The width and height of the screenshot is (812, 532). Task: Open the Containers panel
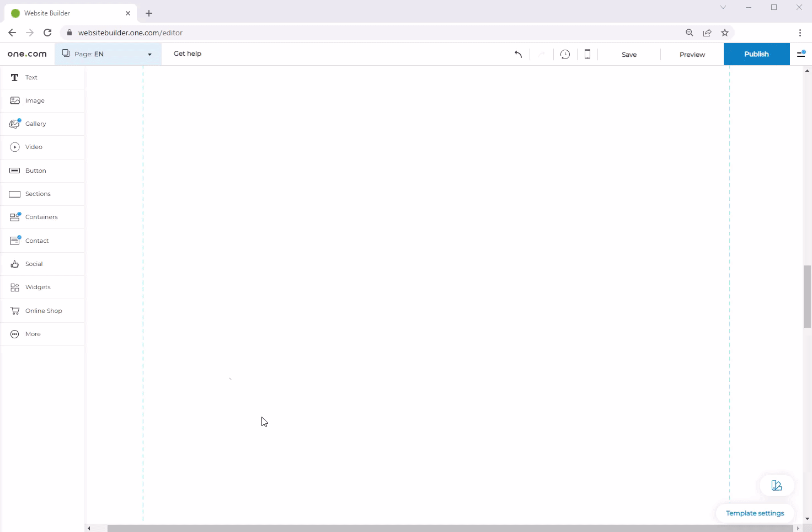(41, 217)
